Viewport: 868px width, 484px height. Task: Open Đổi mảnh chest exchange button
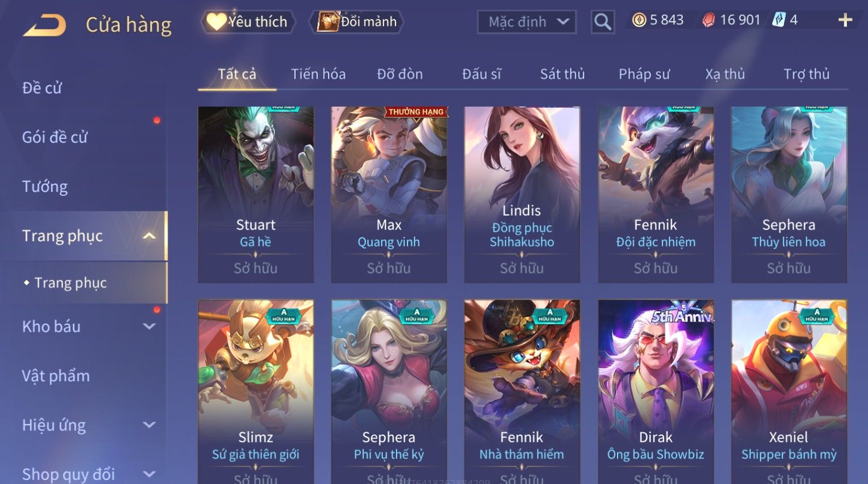click(x=357, y=22)
